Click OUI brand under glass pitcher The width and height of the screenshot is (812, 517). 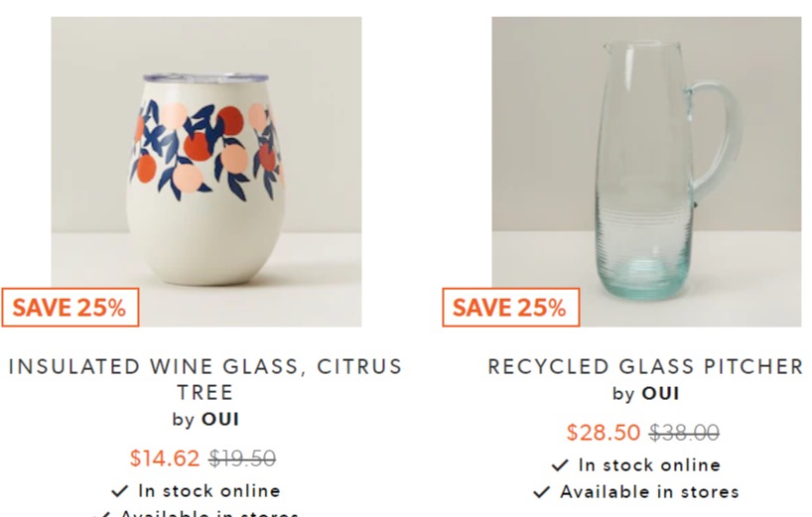[660, 393]
